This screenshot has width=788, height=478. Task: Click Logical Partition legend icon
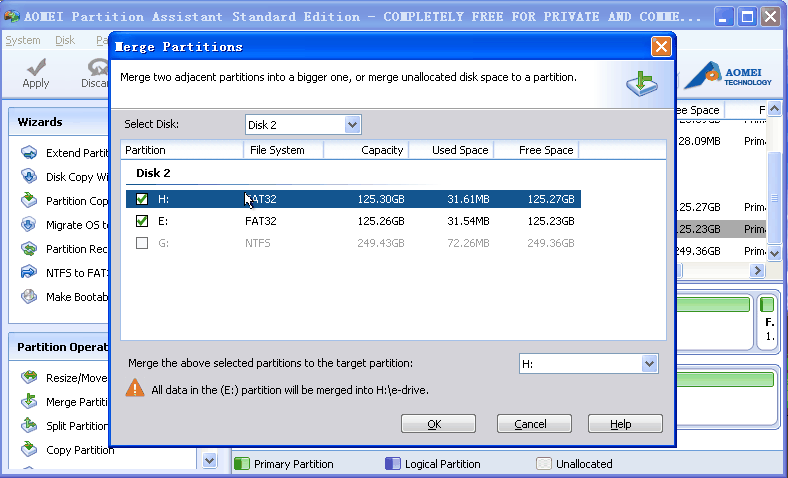pos(392,463)
